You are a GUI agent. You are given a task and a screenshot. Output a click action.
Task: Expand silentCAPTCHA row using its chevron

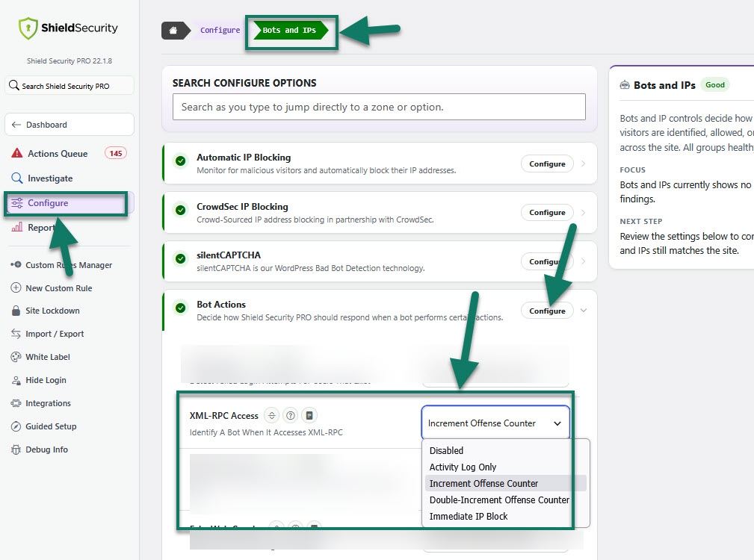click(x=584, y=261)
